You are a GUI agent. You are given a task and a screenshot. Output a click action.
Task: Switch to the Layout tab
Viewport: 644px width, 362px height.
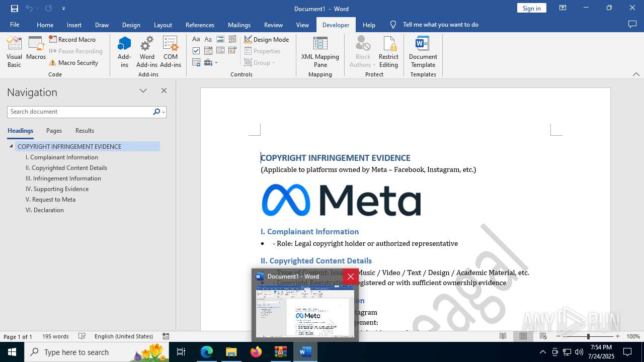tap(163, 25)
